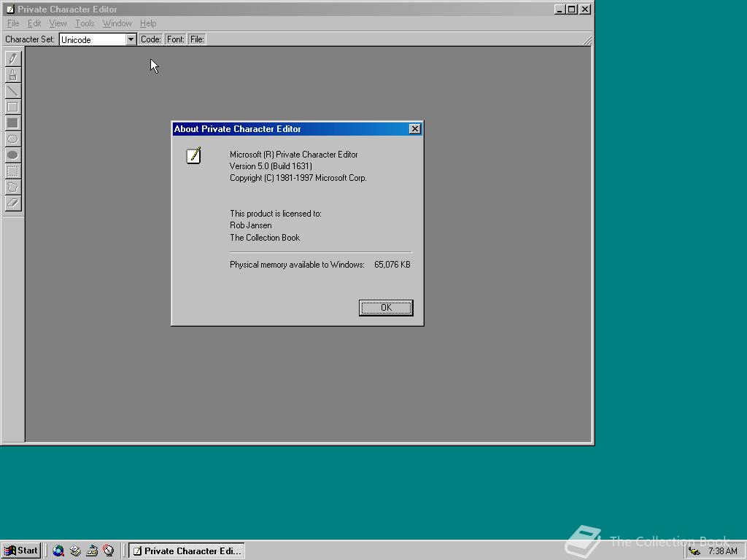Click the 'The Collection Book' licensee line
This screenshot has width=747, height=560.
pyautogui.click(x=265, y=237)
